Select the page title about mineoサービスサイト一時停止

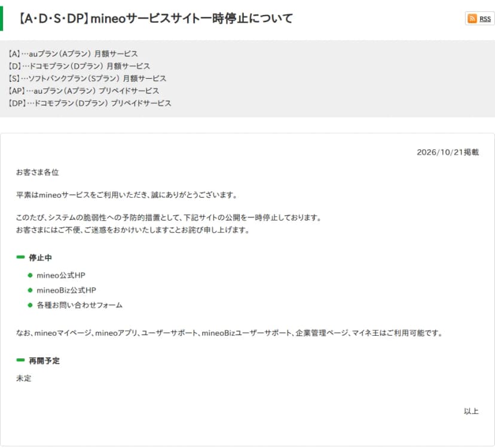(155, 19)
